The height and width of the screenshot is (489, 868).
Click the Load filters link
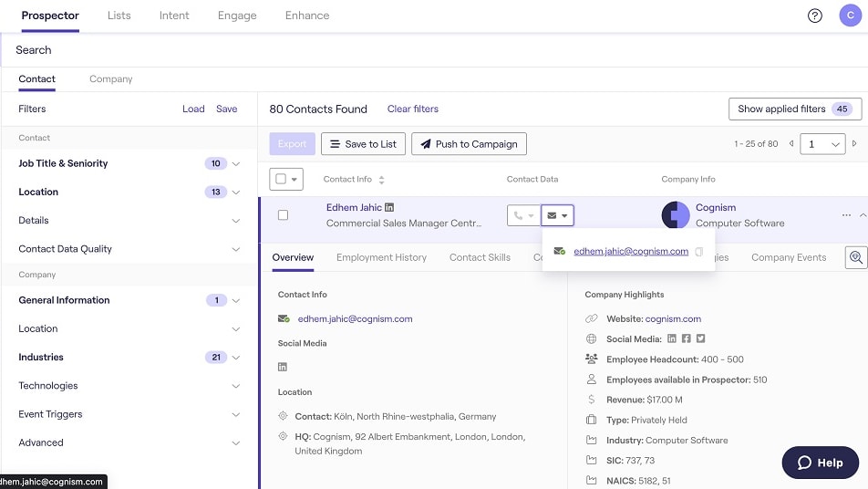coord(193,109)
